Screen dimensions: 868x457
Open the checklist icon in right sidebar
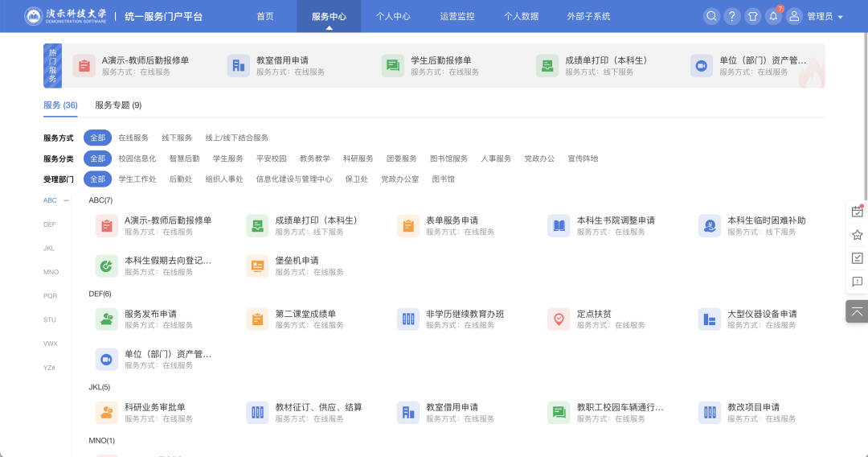point(857,258)
